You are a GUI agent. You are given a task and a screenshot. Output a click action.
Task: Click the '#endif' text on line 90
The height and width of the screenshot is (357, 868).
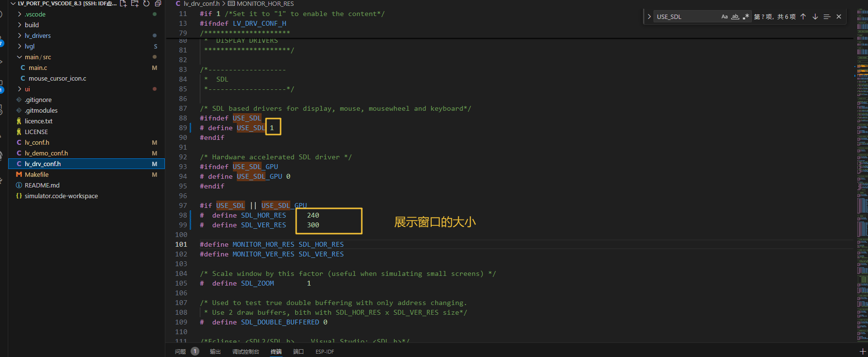click(x=212, y=137)
